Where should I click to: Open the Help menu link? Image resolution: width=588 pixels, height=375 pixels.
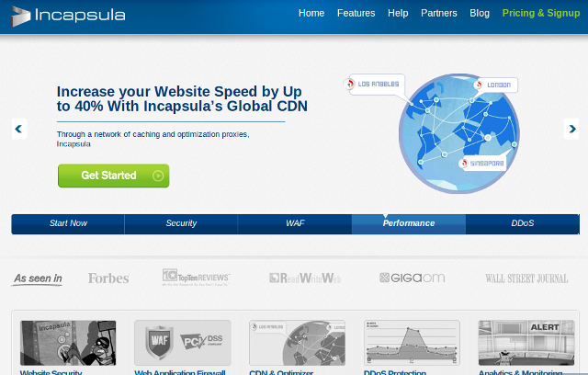[398, 14]
